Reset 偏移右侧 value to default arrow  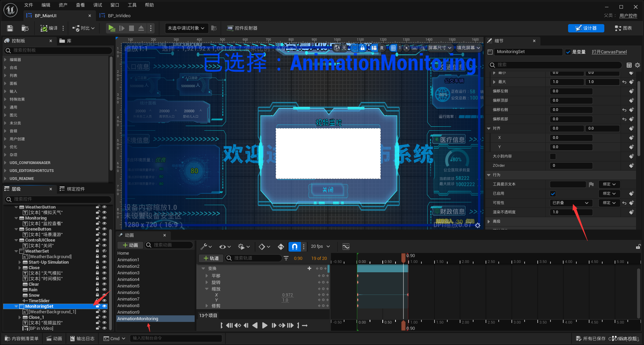click(x=624, y=110)
